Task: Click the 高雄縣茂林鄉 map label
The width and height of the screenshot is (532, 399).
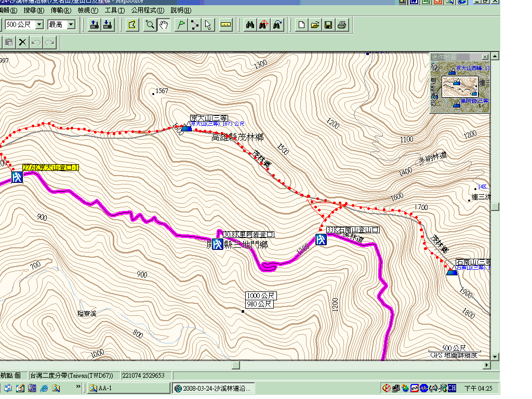Action: 237,137
